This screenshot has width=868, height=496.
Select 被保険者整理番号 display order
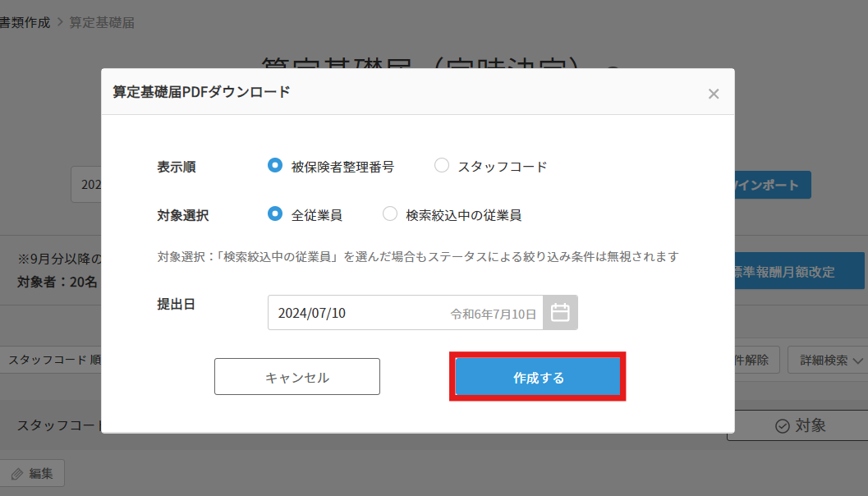pyautogui.click(x=275, y=165)
